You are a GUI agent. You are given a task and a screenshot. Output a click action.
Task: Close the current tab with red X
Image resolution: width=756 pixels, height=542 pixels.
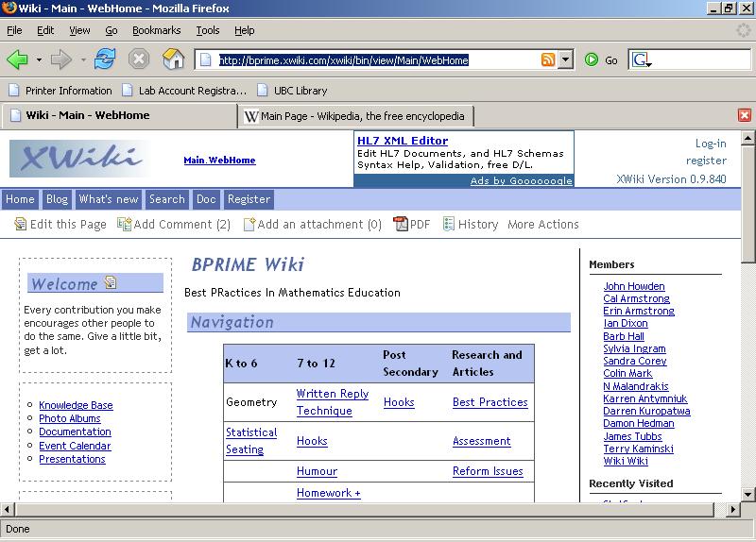745,115
